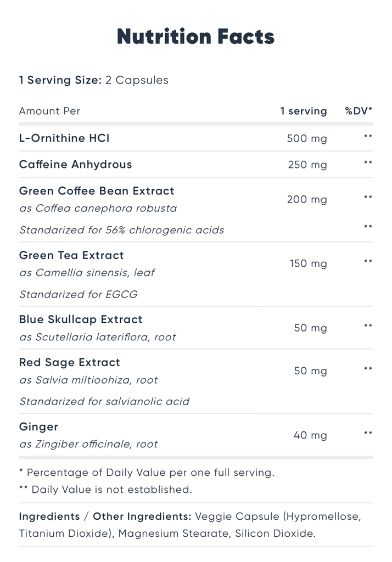Click the Ginger ingredient label
This screenshot has width=392, height=562.
(x=39, y=427)
